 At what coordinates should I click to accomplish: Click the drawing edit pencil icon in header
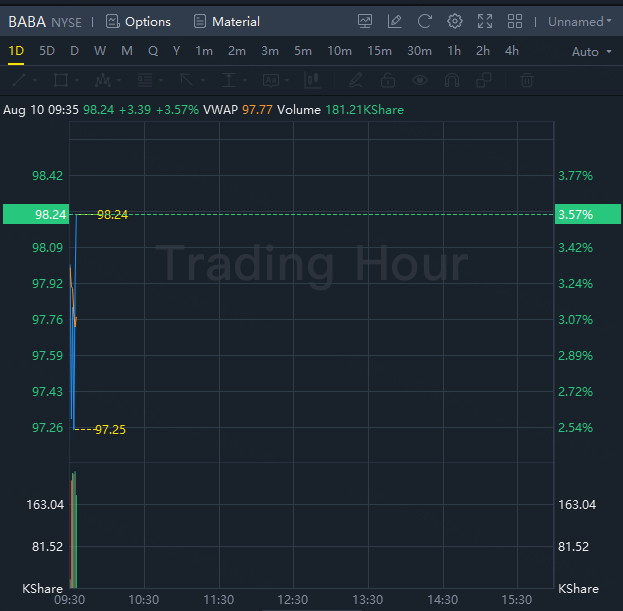click(395, 21)
